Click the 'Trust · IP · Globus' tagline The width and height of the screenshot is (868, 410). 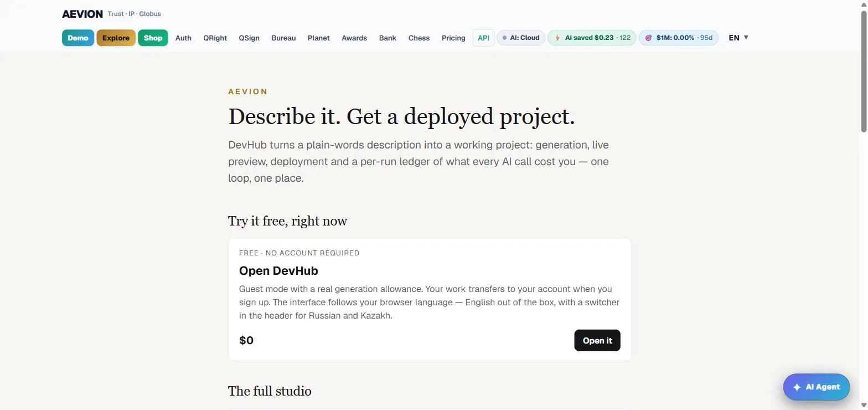click(x=135, y=14)
